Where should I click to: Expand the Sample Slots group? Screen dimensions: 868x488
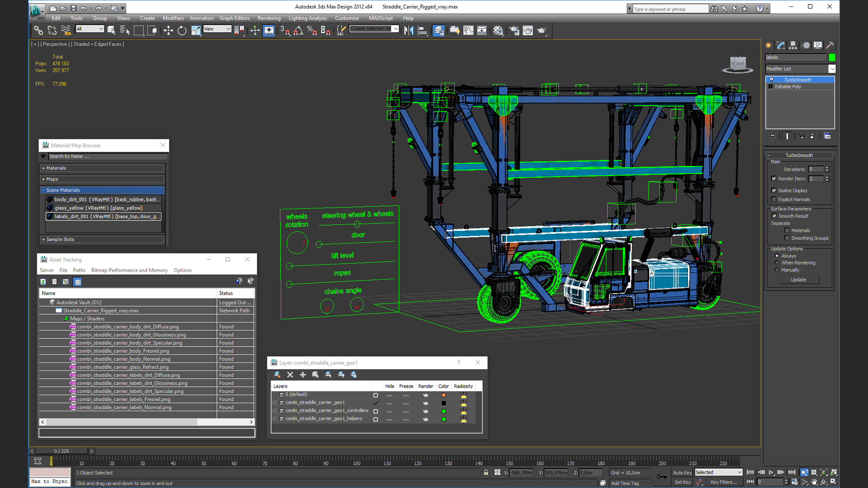tap(102, 239)
